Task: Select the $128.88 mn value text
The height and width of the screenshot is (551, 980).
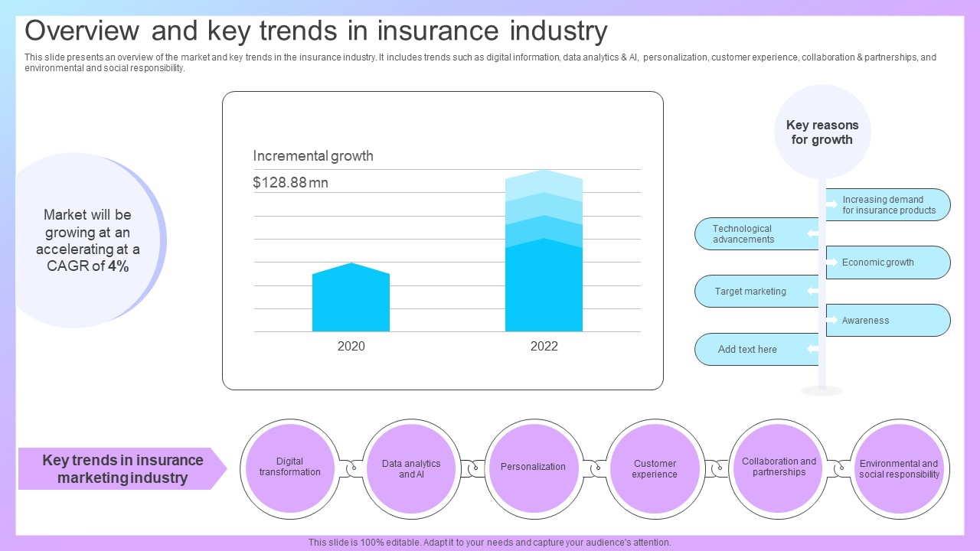Action: pyautogui.click(x=290, y=183)
